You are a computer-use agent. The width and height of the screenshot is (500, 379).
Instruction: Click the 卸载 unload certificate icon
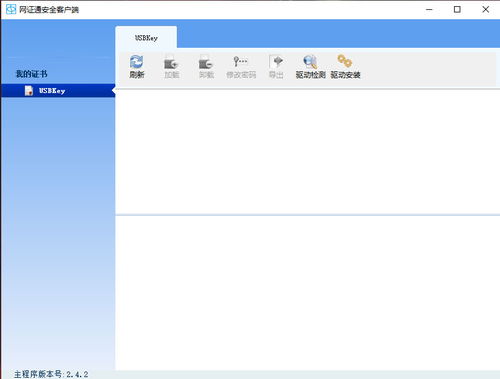point(206,62)
